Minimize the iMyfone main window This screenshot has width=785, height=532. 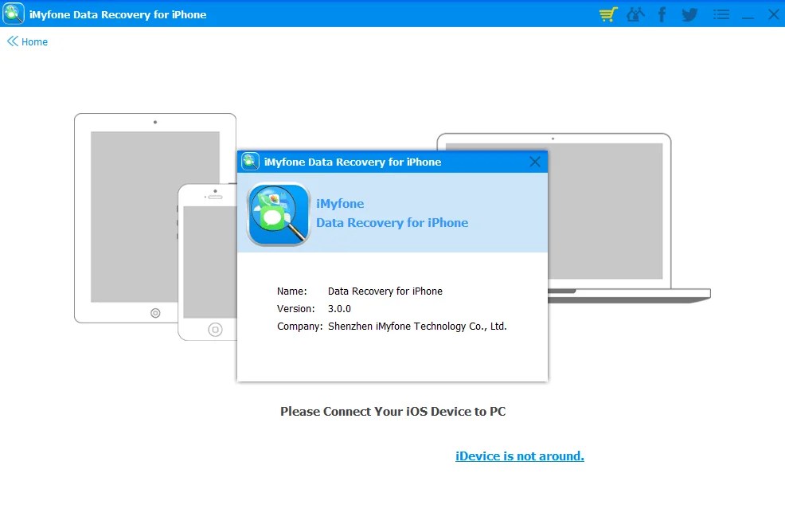coord(748,18)
